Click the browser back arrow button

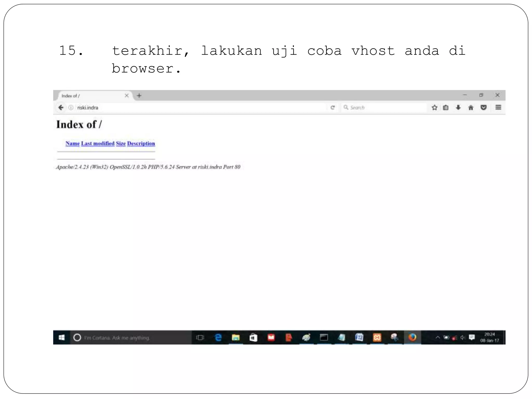61,108
